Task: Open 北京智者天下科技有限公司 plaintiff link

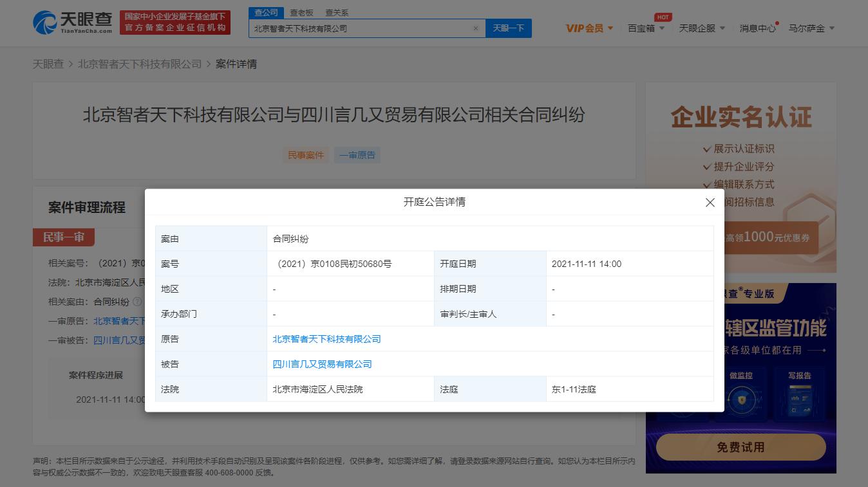Action: coord(326,339)
